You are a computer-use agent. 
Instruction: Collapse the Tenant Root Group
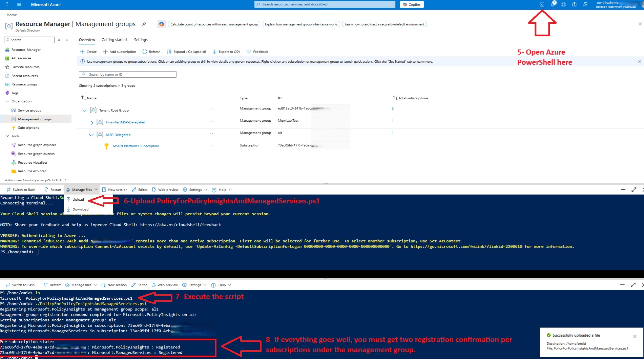(84, 110)
